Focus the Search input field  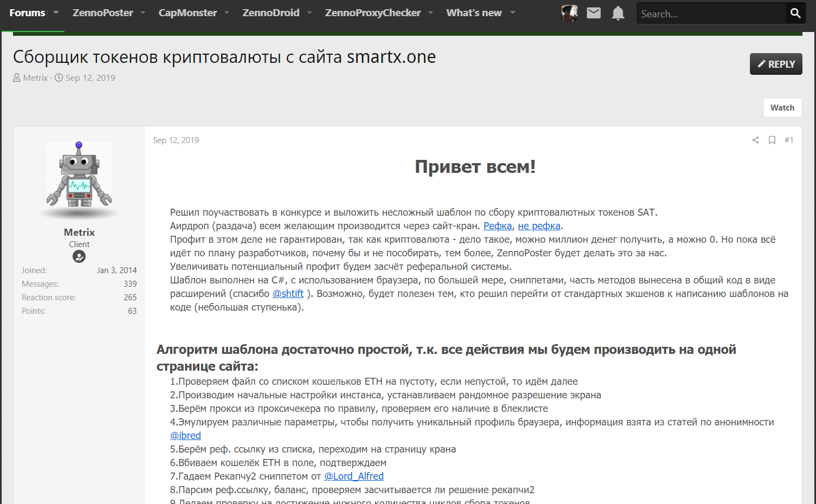[x=711, y=14]
